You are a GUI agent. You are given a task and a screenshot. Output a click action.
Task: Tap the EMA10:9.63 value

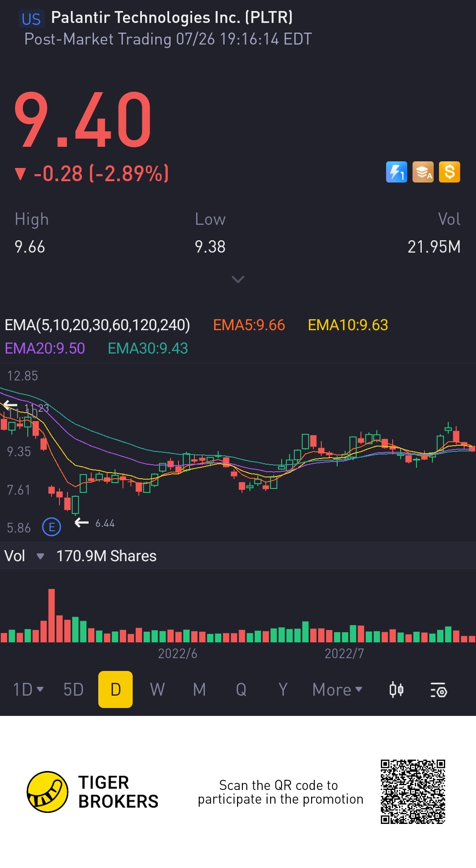tap(348, 325)
